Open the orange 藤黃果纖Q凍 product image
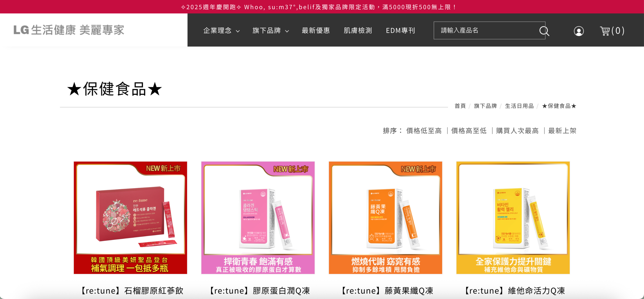Screen dimensions: 644x299 tap(385, 218)
